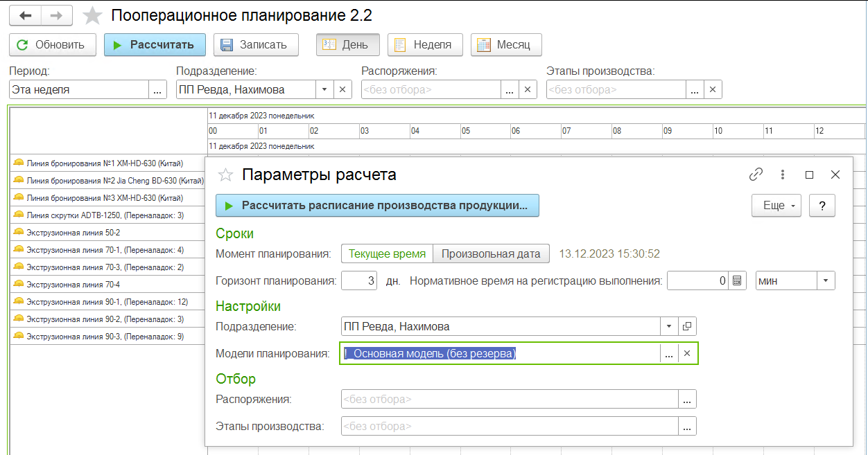Select Экструзионная линия 50-2 row
The image size is (868, 455).
[108, 233]
